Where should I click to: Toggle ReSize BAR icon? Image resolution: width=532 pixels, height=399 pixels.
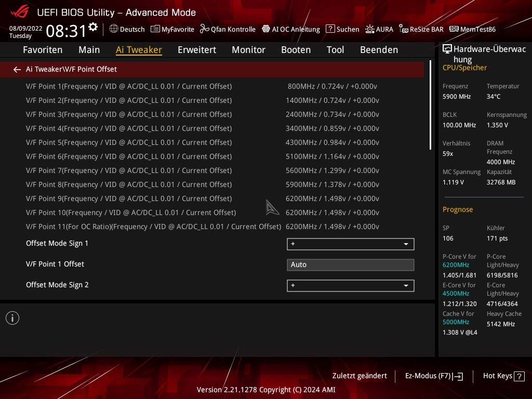tap(403, 29)
